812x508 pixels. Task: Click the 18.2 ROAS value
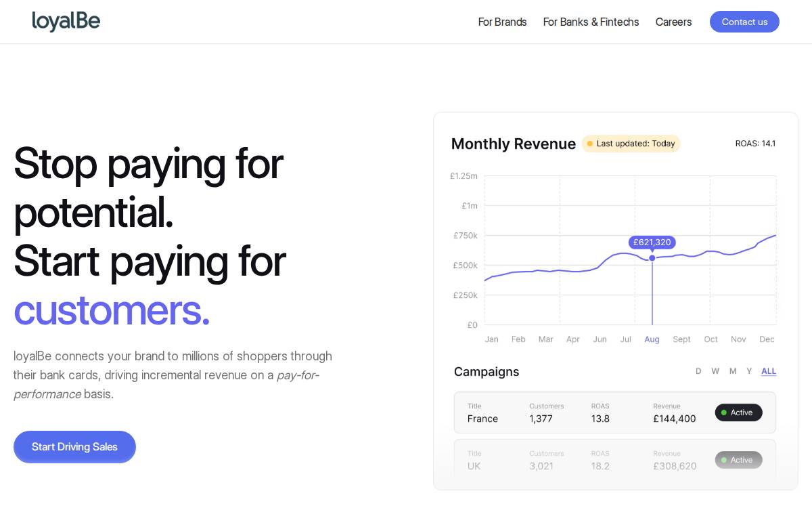click(600, 466)
